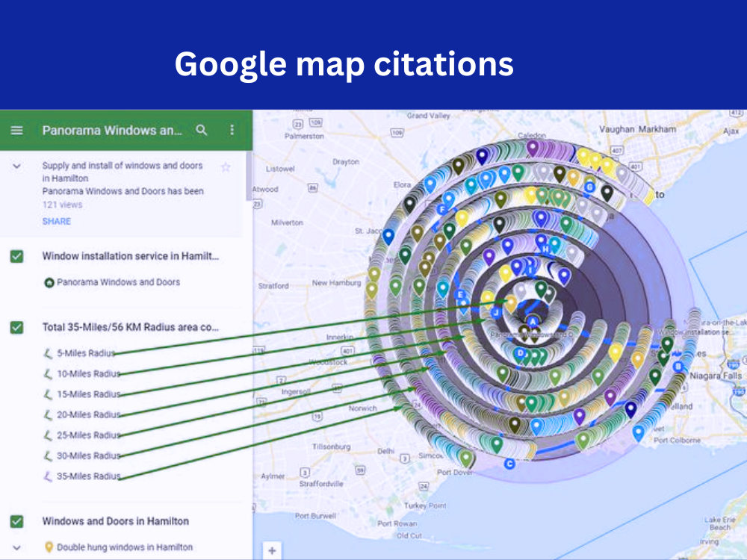Click the blue marker labeled F on the map
The width and height of the screenshot is (747, 560).
(441, 210)
